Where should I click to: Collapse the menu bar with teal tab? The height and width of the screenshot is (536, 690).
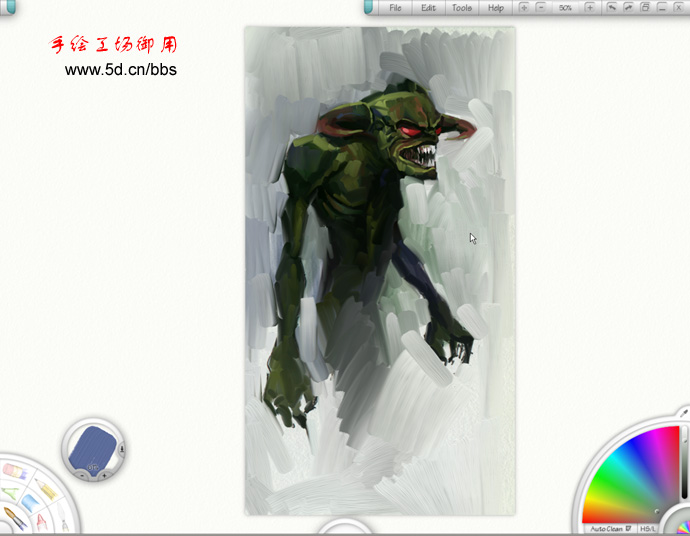coord(369,7)
